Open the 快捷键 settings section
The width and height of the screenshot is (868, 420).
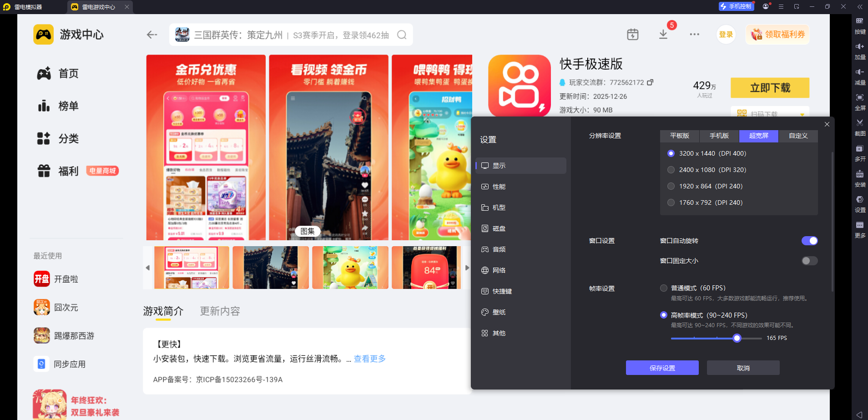(x=521, y=291)
